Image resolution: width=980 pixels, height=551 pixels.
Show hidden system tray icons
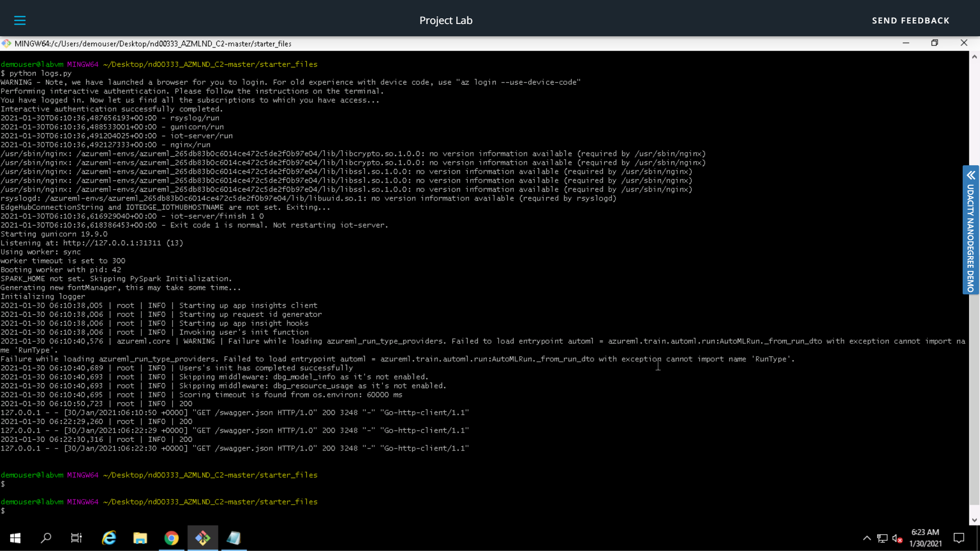click(x=867, y=538)
